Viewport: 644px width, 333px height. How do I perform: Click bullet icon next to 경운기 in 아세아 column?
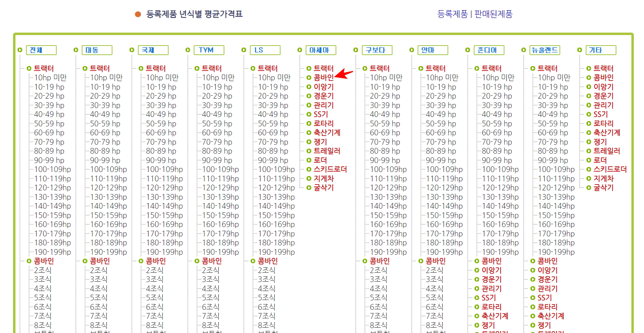point(309,96)
